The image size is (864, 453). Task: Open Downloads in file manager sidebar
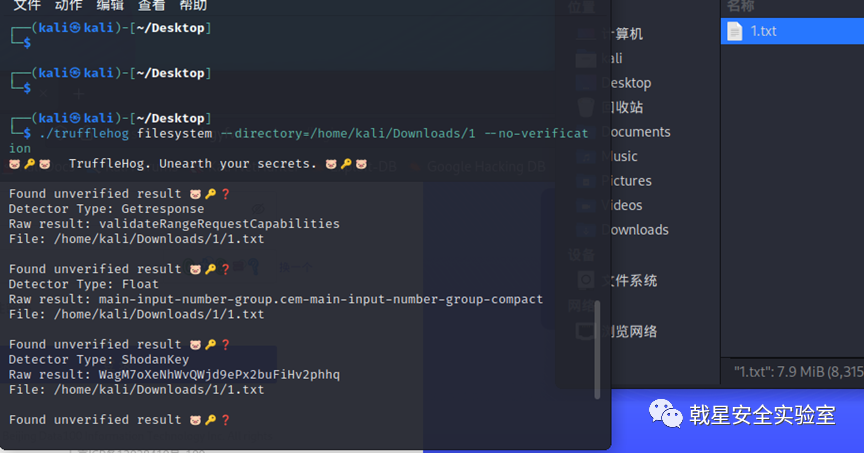click(635, 230)
